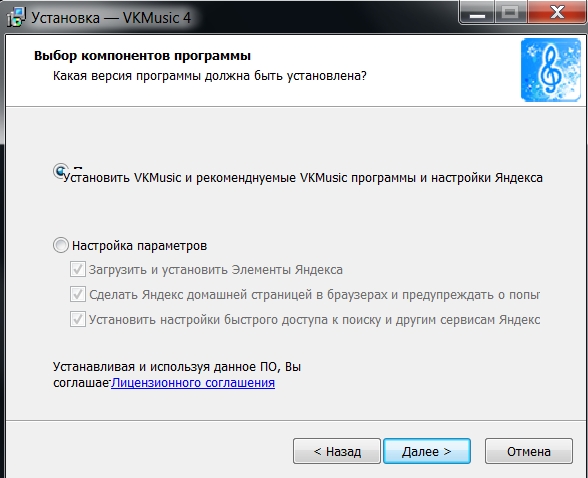Click the Установить VKMusic и рекомендуемые label text
Viewport: 588px width, 478px height.
point(303,177)
